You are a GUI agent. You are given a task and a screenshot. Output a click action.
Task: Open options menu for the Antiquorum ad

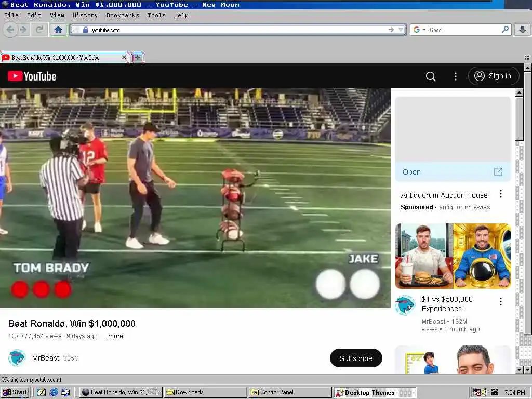[500, 194]
